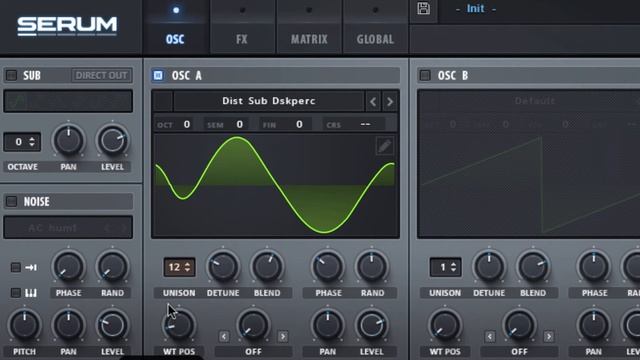This screenshot has width=640, height=360.
Task: Click OSC A BLEND knob
Action: (x=267, y=267)
